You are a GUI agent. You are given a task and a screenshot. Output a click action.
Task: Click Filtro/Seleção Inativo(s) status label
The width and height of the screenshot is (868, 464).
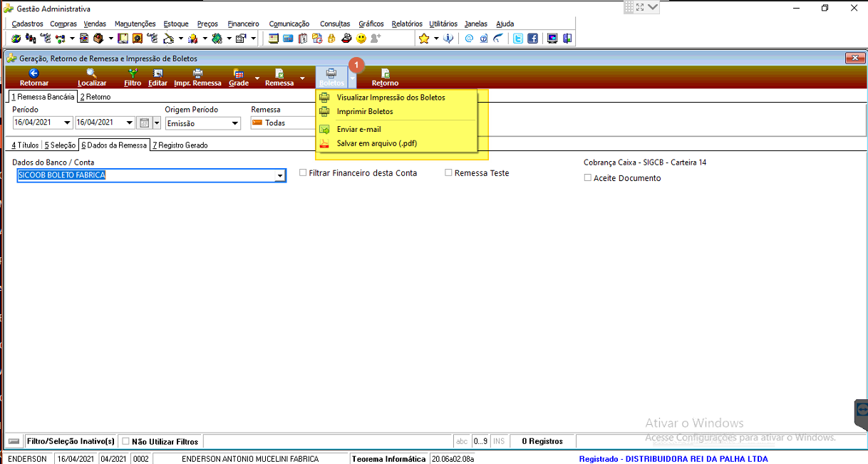point(71,441)
